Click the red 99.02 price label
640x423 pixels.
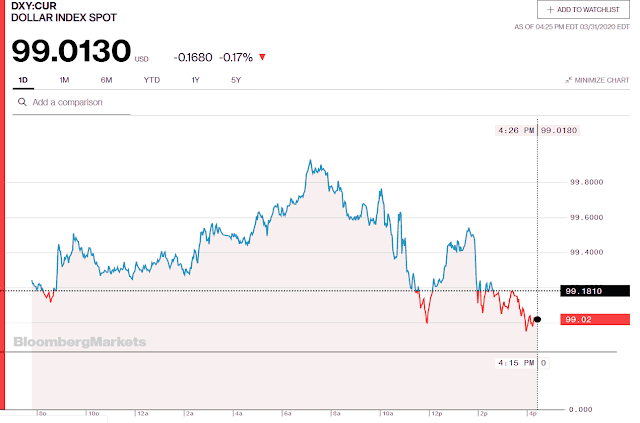point(595,319)
